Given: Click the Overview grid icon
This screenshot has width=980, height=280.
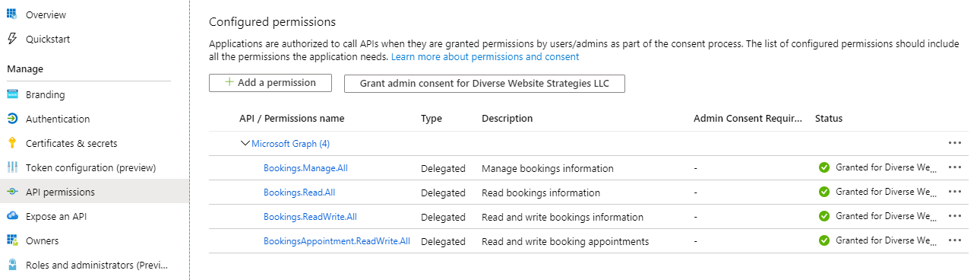Looking at the screenshot, I should [x=12, y=14].
